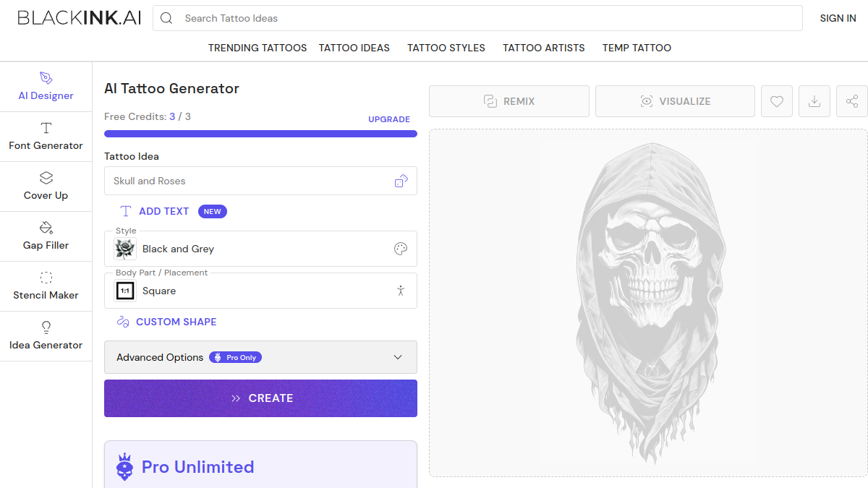Open the Trending Tattoos menu
868x488 pixels.
(258, 48)
